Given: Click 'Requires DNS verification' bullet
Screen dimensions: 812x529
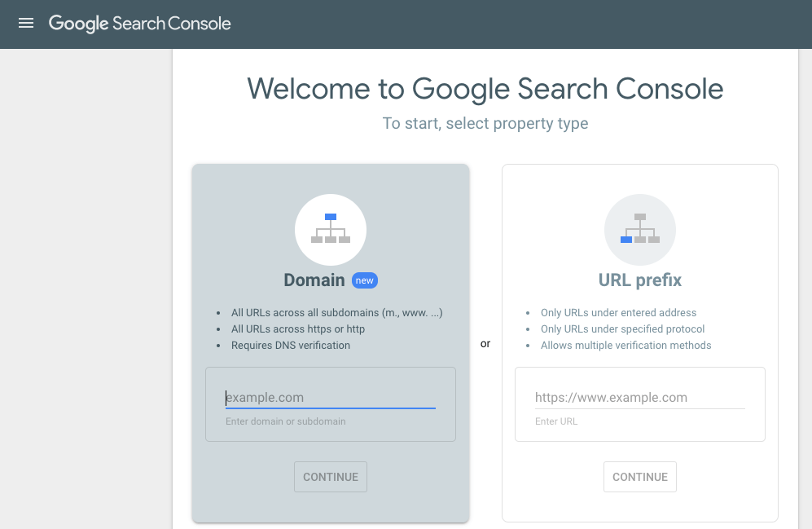Looking at the screenshot, I should coord(291,345).
